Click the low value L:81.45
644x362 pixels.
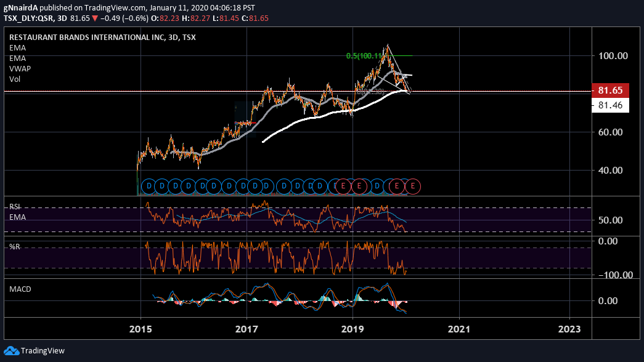click(x=226, y=18)
